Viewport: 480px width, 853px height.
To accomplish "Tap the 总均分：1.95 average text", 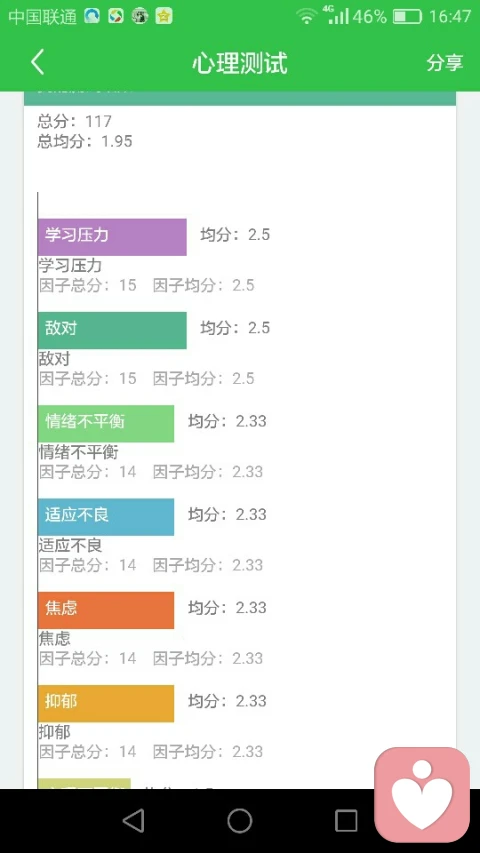I will point(85,141).
